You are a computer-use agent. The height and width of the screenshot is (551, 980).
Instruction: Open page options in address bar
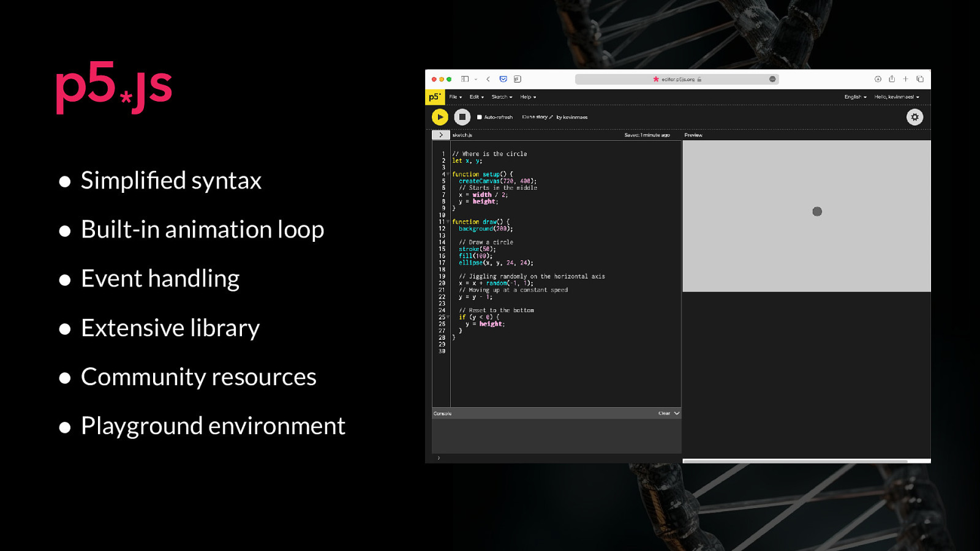click(772, 79)
